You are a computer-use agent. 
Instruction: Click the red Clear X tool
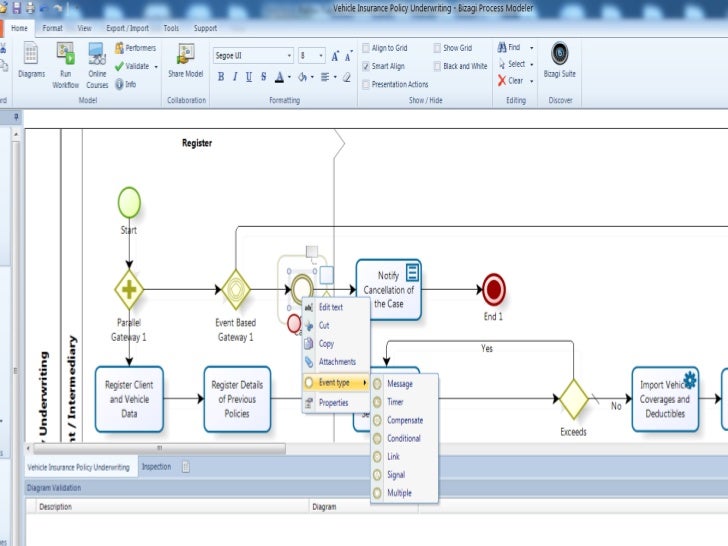(502, 81)
